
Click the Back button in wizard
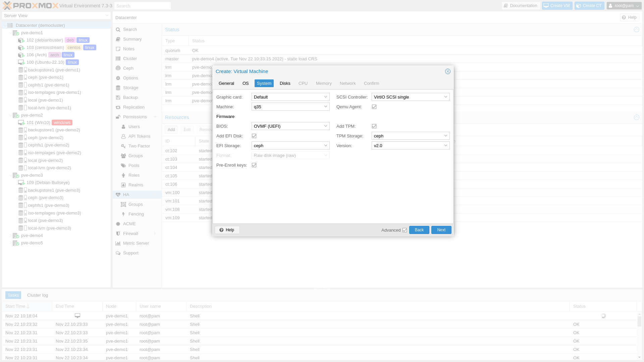point(419,230)
